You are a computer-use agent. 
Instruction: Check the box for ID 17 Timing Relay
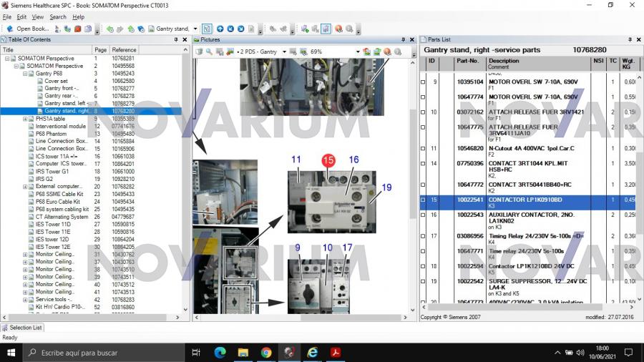click(x=423, y=236)
